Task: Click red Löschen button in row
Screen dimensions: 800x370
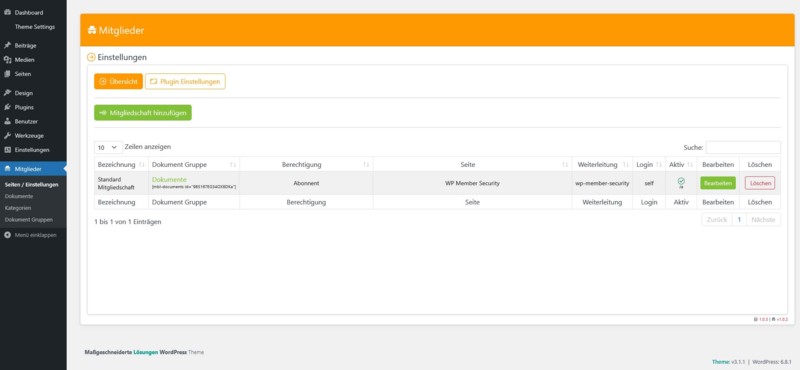Action: click(760, 183)
